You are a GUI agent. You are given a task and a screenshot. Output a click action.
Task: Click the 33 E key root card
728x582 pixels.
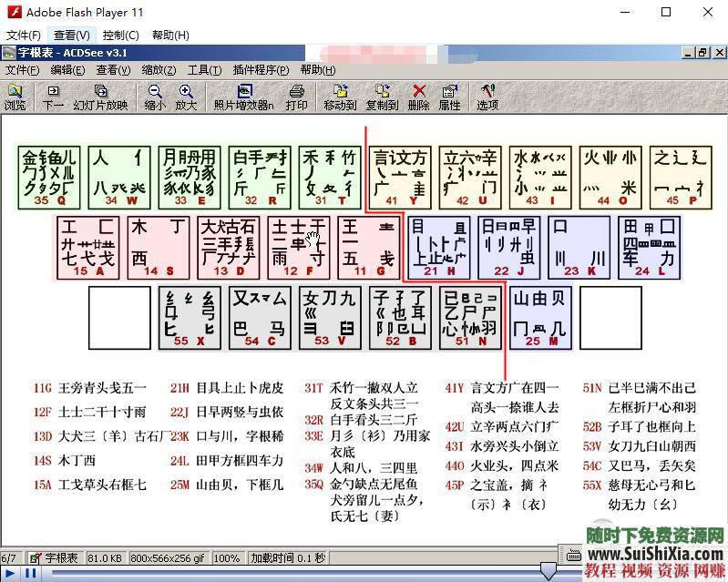(x=190, y=178)
